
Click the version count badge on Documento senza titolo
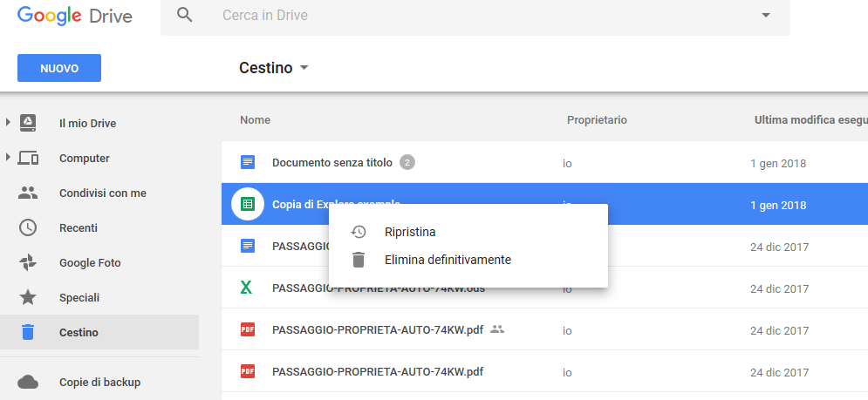point(407,163)
